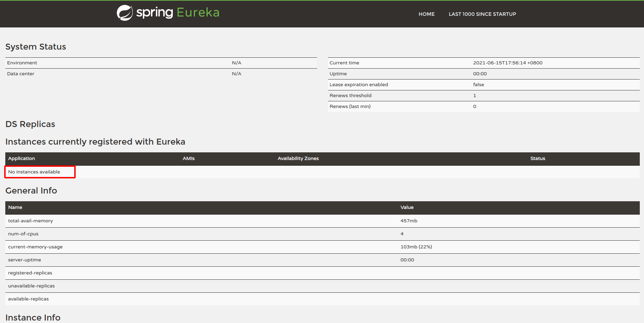Click the Name column header
The height and width of the screenshot is (323, 644).
pos(15,208)
